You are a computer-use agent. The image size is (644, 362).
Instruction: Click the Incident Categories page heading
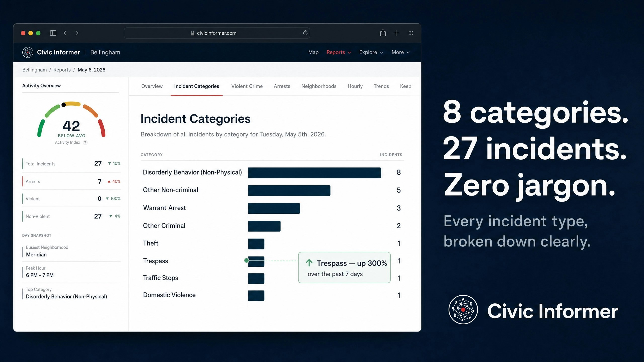195,119
